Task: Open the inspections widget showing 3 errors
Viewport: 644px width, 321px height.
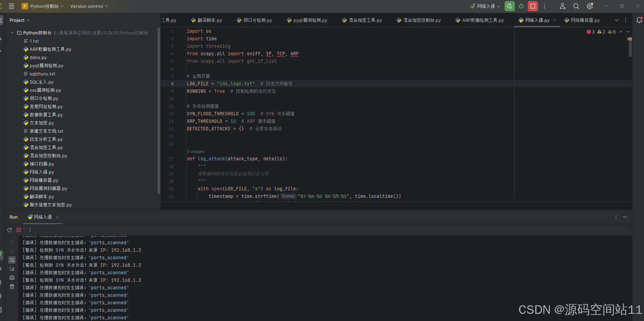Action: (590, 32)
